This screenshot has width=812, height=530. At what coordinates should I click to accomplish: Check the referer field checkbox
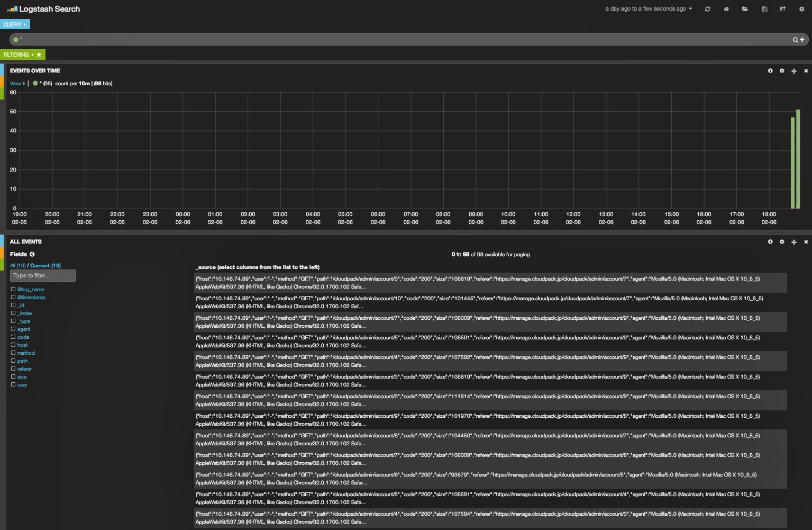13,369
